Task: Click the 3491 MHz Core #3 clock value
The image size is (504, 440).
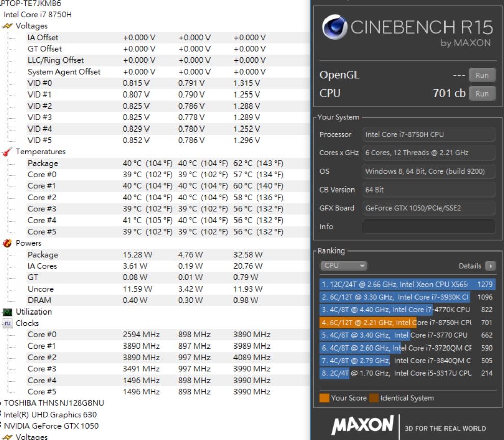Action: click(x=141, y=369)
